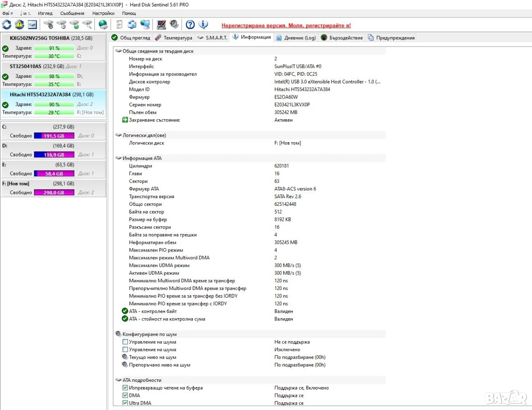Click the blue info bubble toolbar icon
Viewport: 532px width, 410px height.
(x=203, y=24)
